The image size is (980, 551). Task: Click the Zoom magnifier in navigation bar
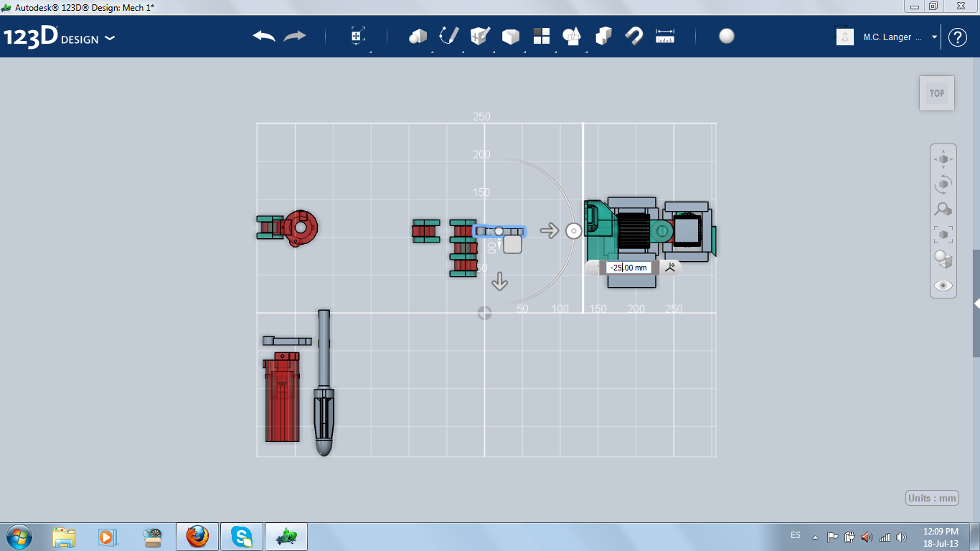coord(943,209)
